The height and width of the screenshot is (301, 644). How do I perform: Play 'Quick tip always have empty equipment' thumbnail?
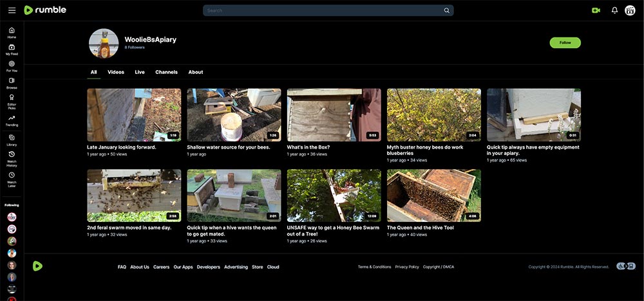point(534,115)
